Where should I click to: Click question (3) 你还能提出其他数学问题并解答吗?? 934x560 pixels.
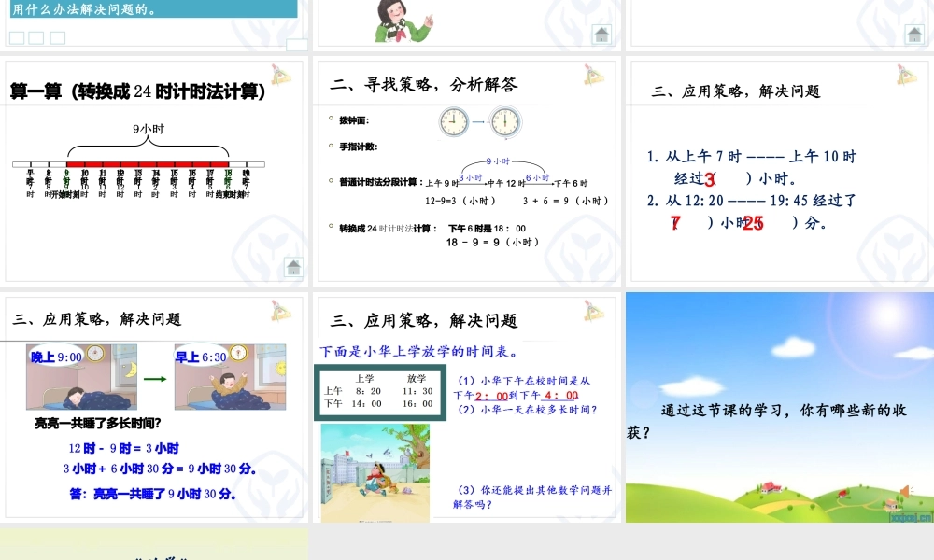click(532, 497)
